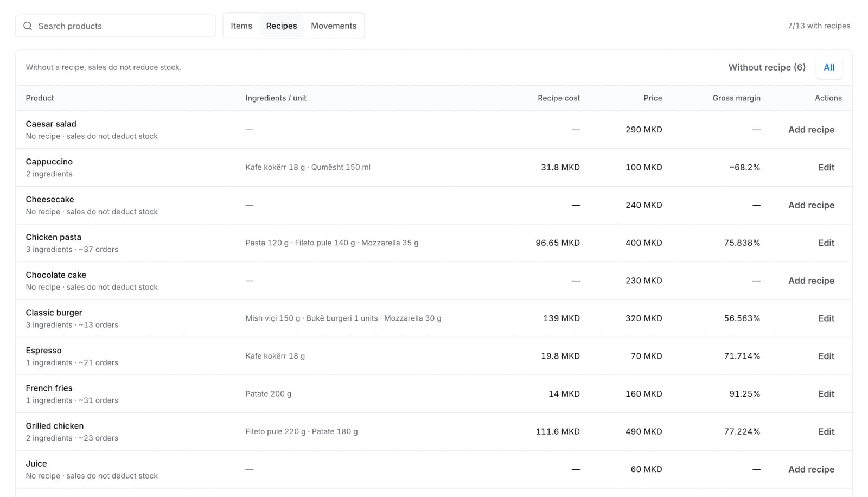868x497 pixels.
Task: Add recipe for Juice
Action: point(811,469)
